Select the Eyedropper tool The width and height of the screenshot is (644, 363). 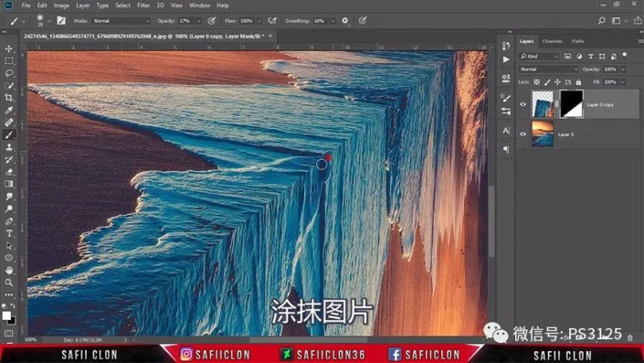(x=8, y=110)
